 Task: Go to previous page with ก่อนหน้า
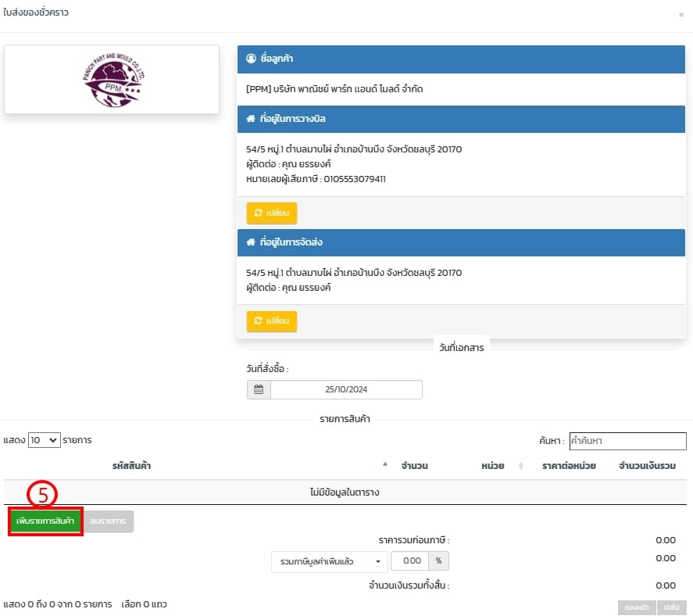635,607
